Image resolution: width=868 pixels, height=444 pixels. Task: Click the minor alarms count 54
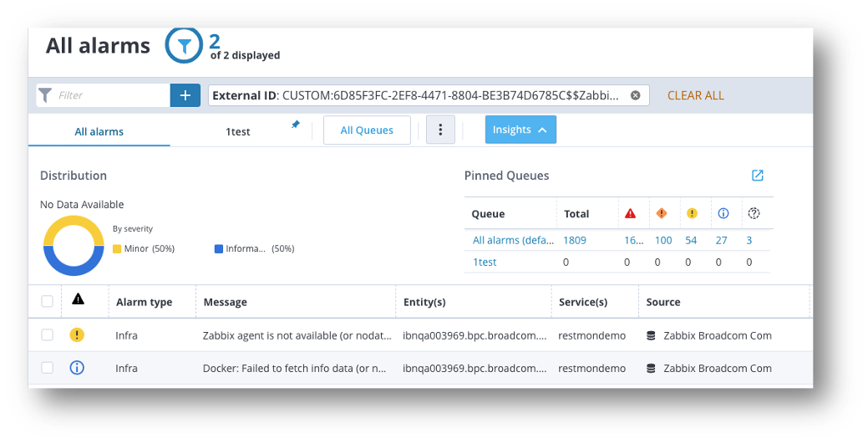coord(691,240)
